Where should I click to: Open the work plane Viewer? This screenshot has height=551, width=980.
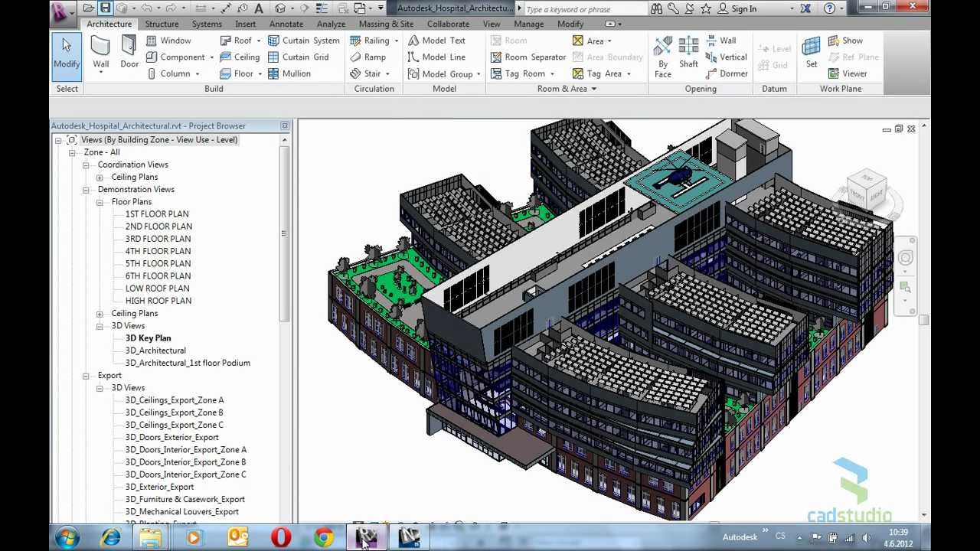click(x=848, y=74)
